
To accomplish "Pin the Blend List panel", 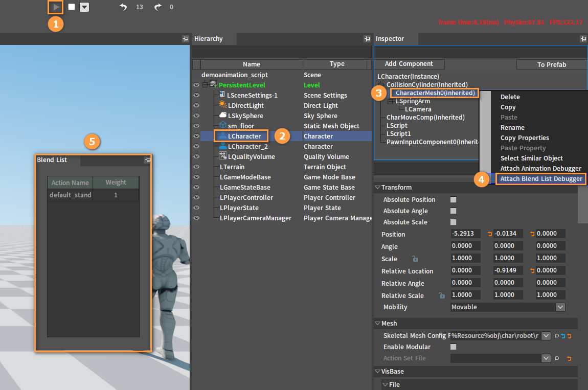I will 147,160.
